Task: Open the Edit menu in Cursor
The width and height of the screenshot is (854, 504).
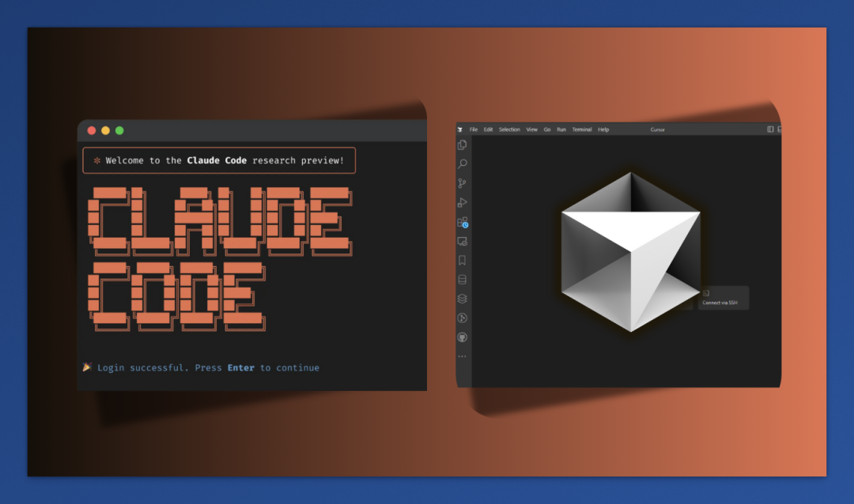Action: (488, 130)
